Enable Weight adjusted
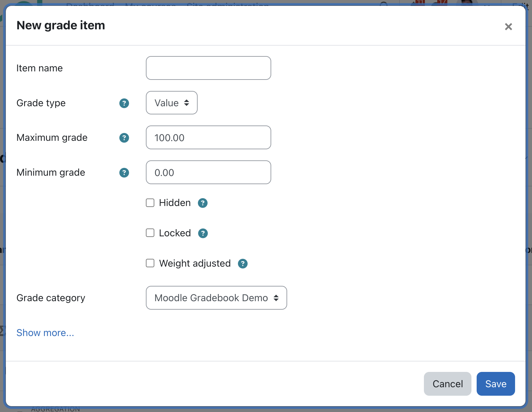Viewport: 532px width, 412px height. 150,263
